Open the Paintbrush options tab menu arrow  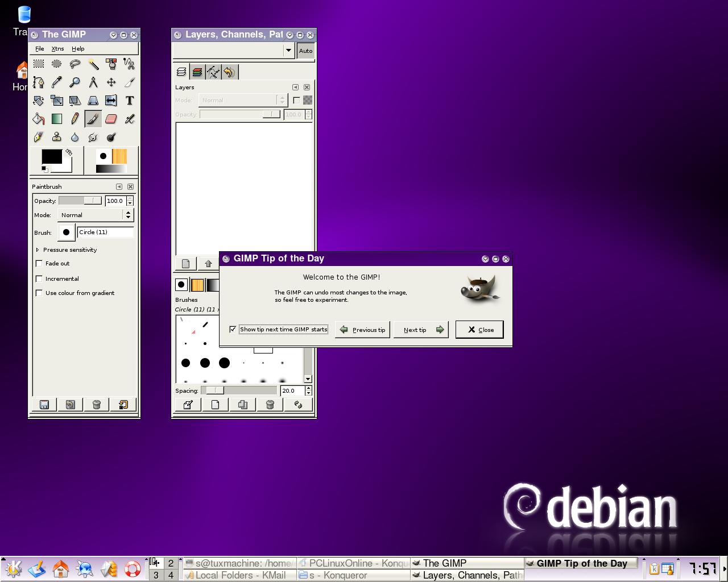[x=119, y=187]
